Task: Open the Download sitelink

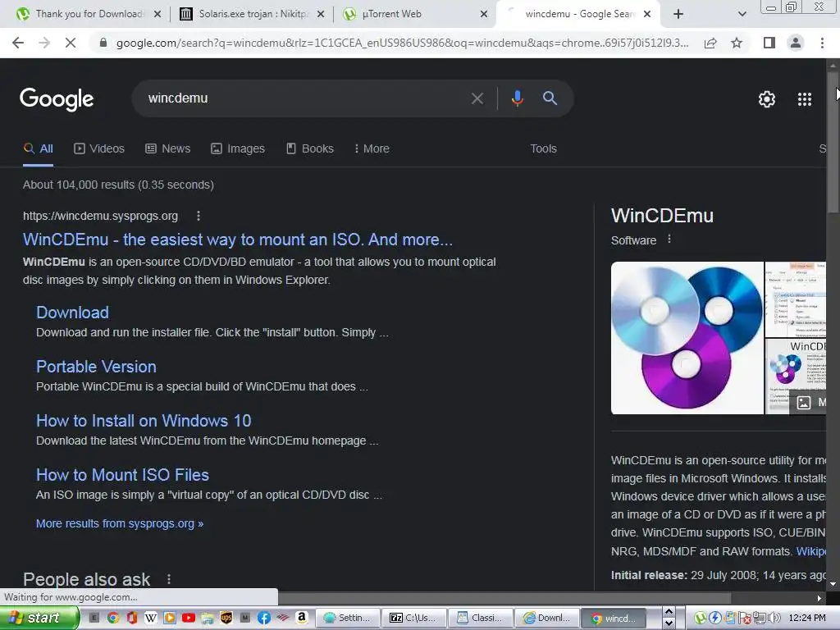Action: (72, 313)
